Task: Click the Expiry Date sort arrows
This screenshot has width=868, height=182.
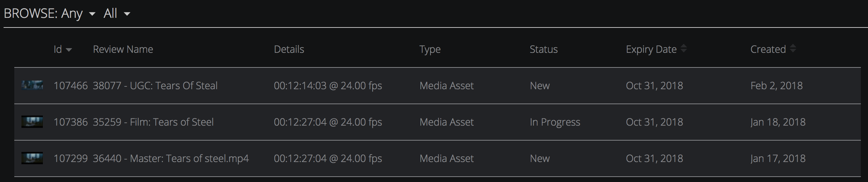Action: tap(683, 49)
